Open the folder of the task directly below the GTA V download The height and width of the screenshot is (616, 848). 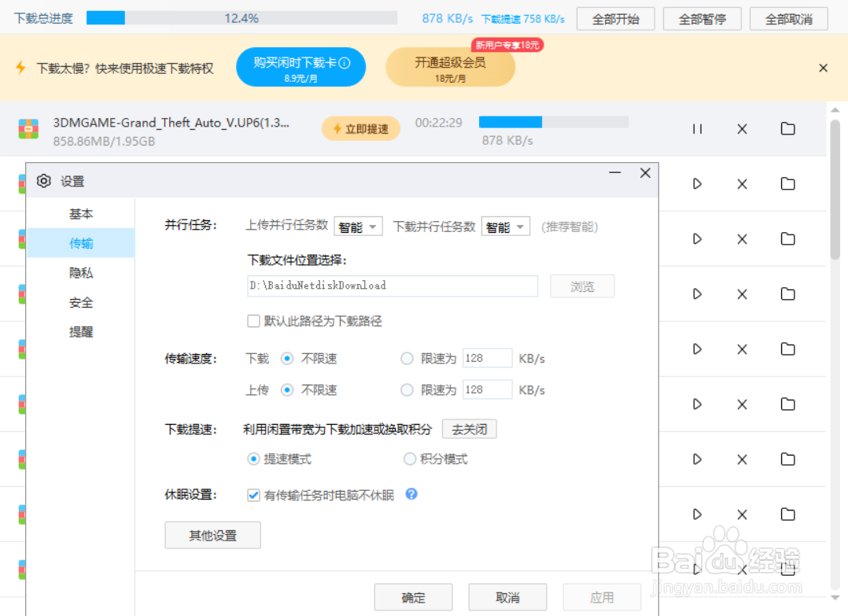click(788, 184)
